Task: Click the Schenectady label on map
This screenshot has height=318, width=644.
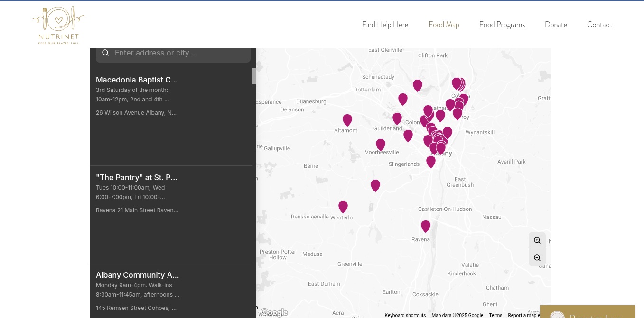Action: click(x=378, y=77)
